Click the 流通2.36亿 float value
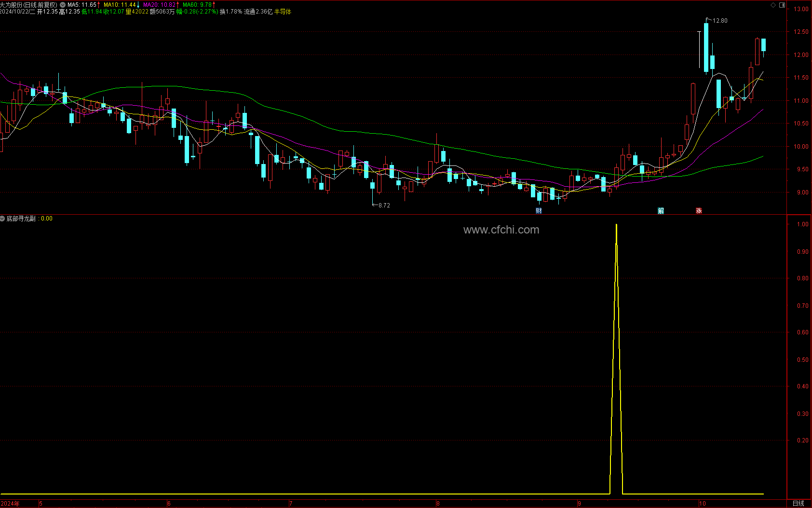The height and width of the screenshot is (508, 812). (258, 12)
